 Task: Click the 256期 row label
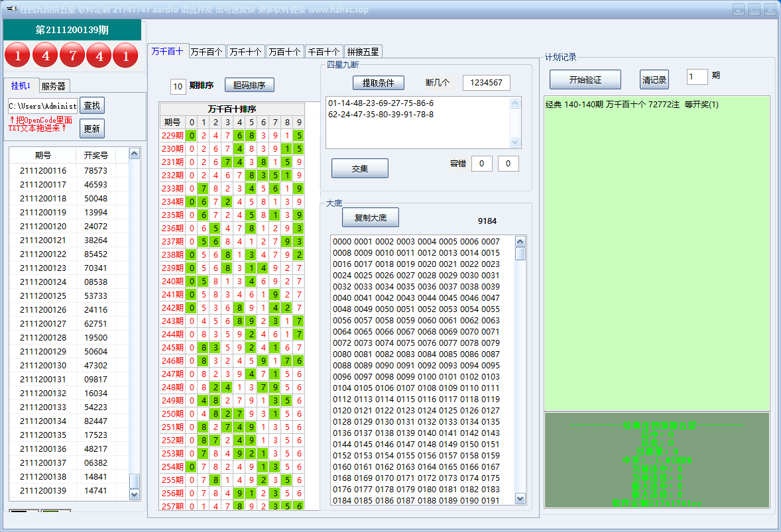coord(172,493)
